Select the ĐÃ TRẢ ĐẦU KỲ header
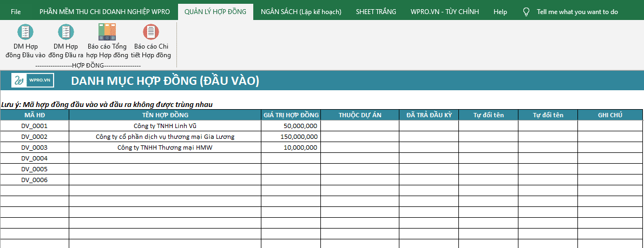644x248 pixels. click(x=429, y=115)
